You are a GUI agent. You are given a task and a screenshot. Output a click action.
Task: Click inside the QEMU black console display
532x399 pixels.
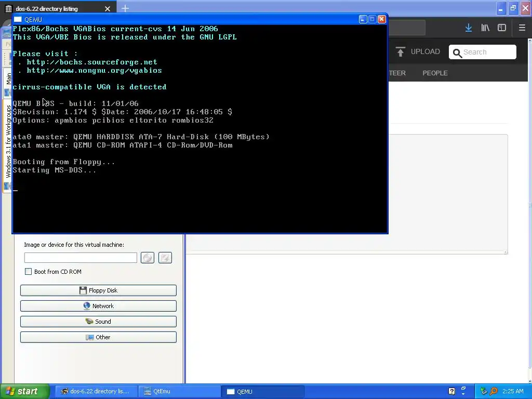coord(200,129)
